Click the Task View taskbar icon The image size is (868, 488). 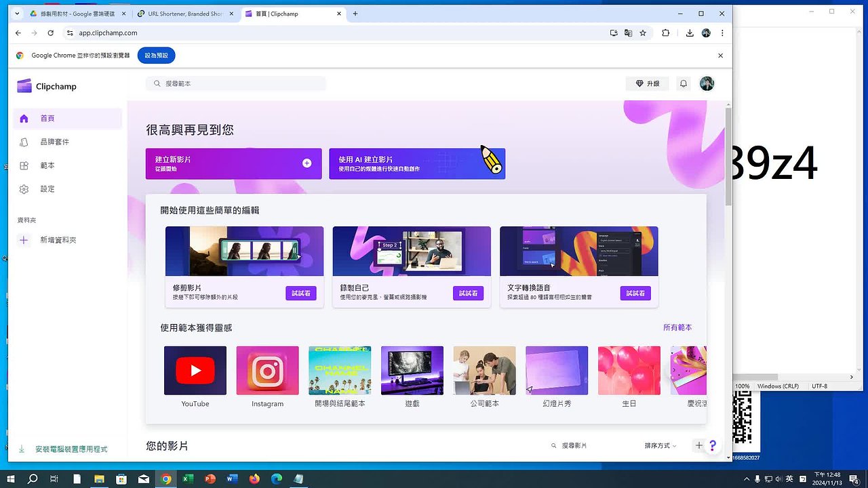(54, 479)
